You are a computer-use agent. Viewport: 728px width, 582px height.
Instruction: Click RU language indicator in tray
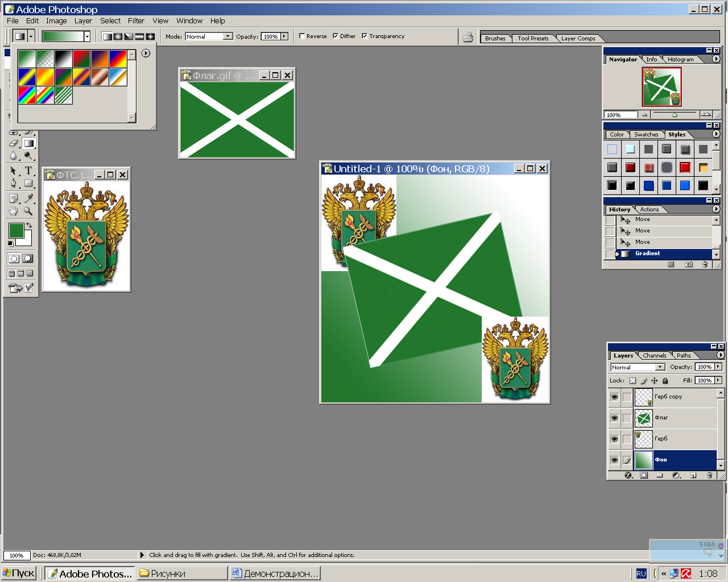pyautogui.click(x=641, y=573)
